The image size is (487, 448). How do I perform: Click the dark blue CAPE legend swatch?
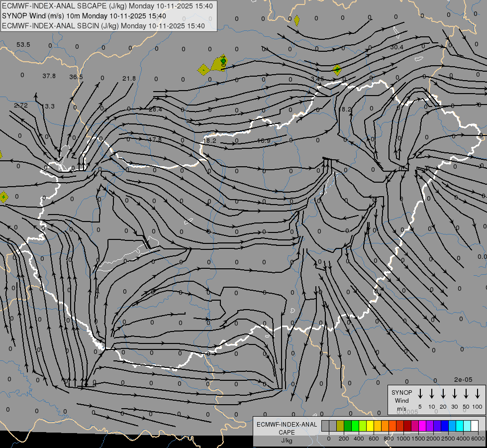(444, 426)
